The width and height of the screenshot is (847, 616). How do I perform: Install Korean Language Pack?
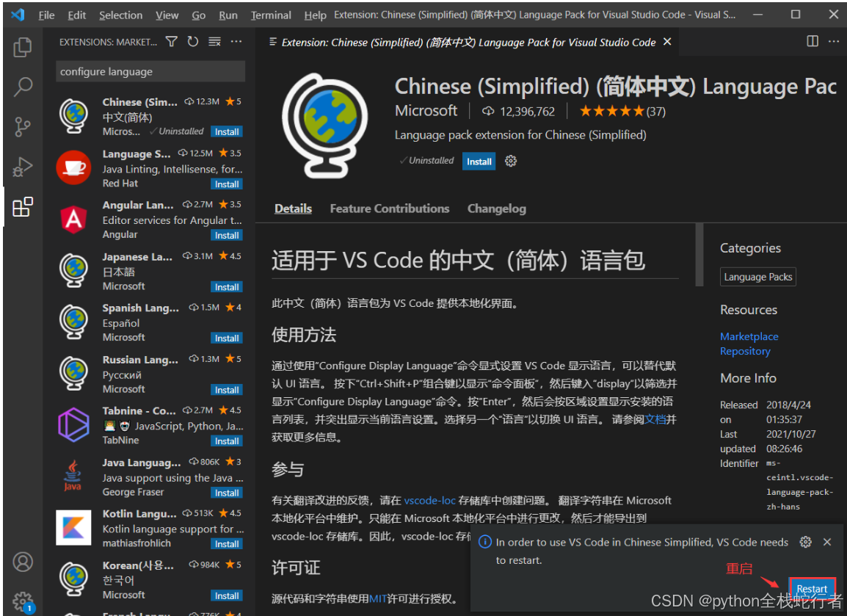226,596
